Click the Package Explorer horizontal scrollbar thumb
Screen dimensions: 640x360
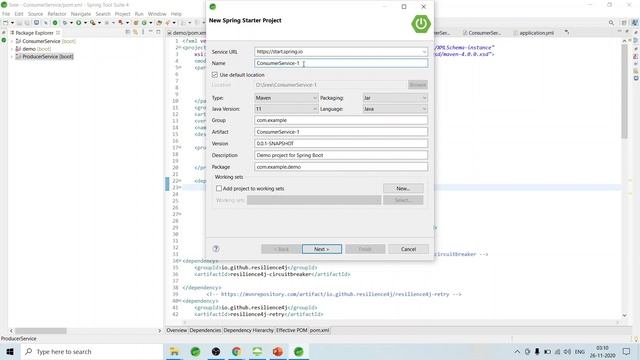coord(41,331)
